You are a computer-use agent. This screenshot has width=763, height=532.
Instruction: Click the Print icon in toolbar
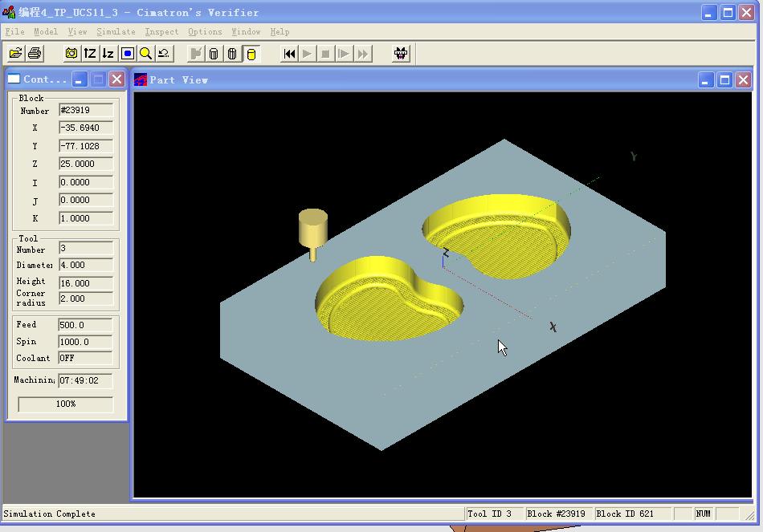(x=35, y=54)
